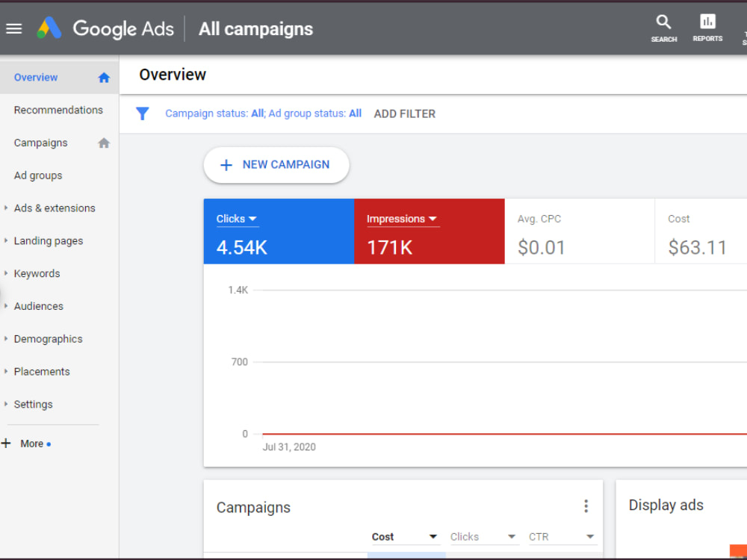The height and width of the screenshot is (560, 747).
Task: Open the Clicks column dropdown in Campaigns
Action: [483, 537]
